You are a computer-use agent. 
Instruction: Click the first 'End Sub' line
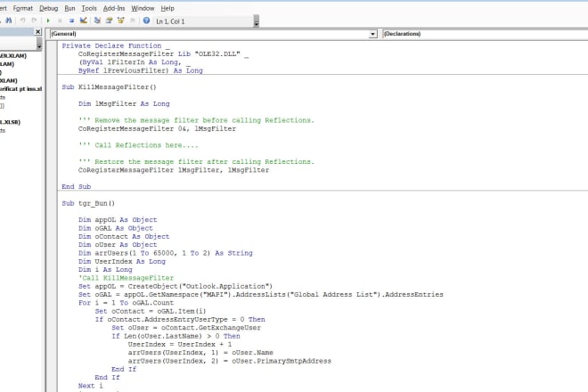(76, 186)
